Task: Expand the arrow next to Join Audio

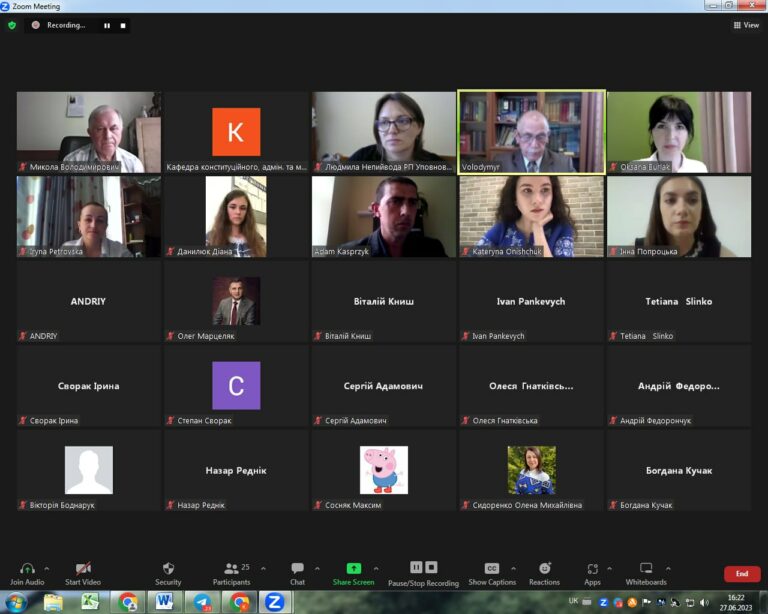Action: (47, 568)
